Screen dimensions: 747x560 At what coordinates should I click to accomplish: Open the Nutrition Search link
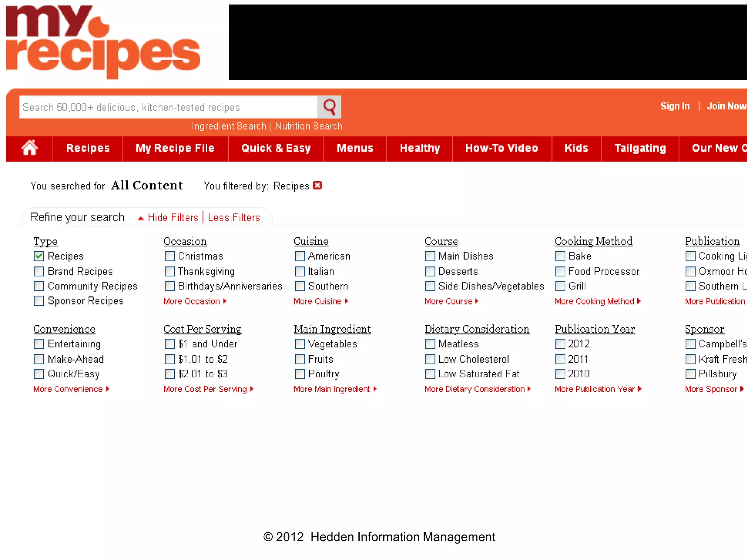(309, 126)
